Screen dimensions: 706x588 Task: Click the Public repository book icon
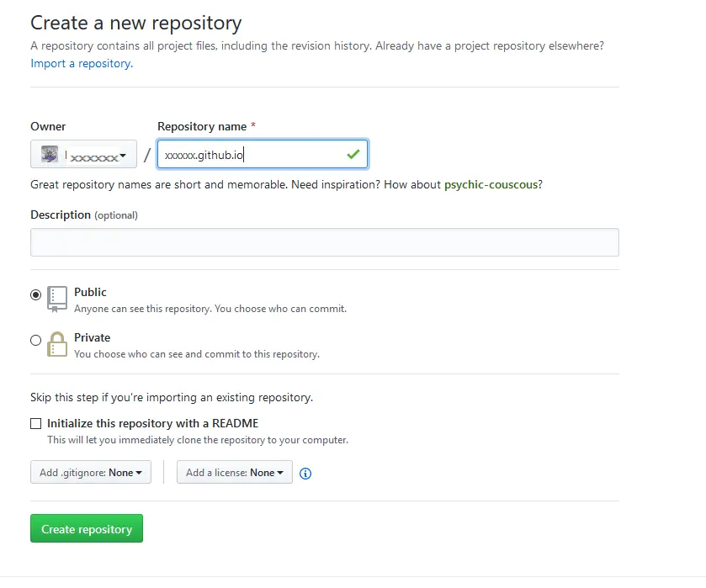pyautogui.click(x=57, y=299)
